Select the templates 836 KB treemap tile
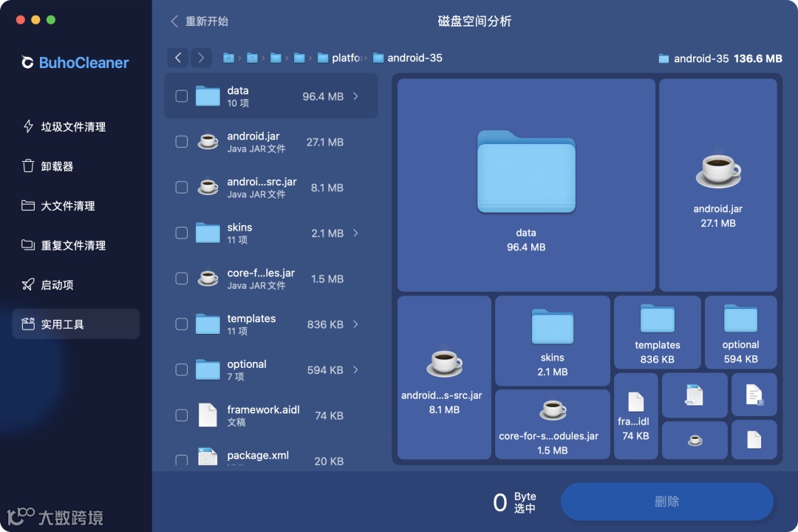 click(x=658, y=332)
